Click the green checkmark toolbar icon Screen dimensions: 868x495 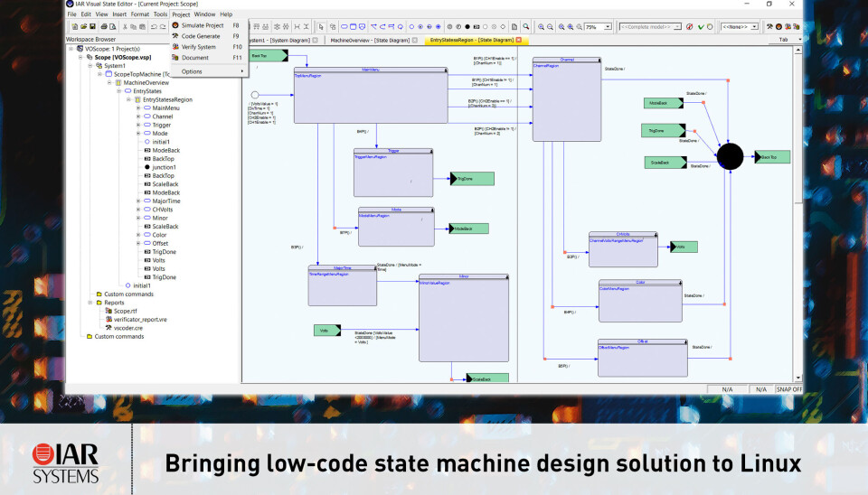[x=701, y=26]
